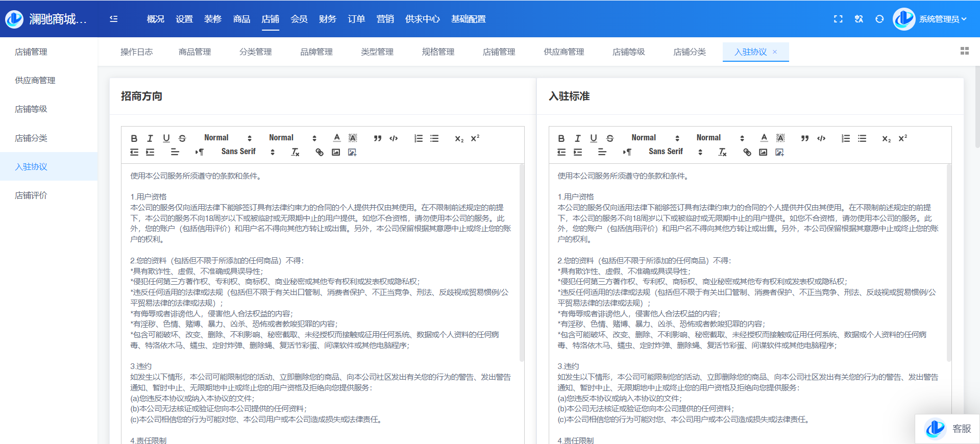Image resolution: width=980 pixels, height=444 pixels.
Task: Open the Sans Serif font dropdown in 招商方向
Action: 248,152
